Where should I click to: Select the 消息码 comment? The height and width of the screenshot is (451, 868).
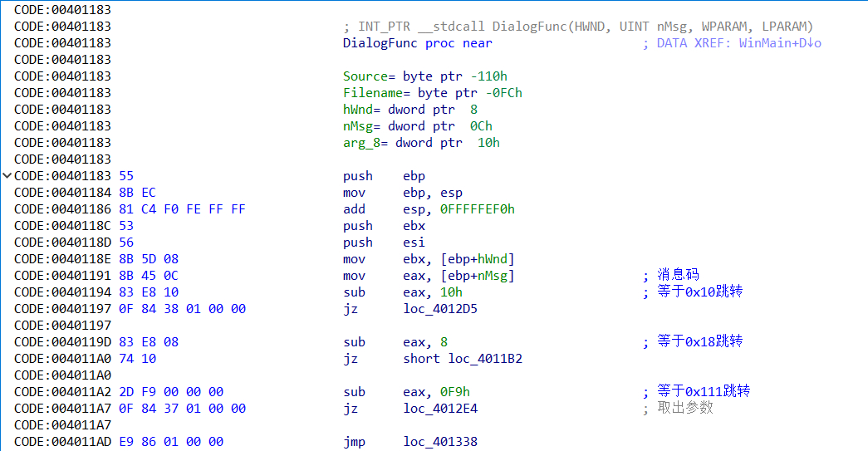click(x=680, y=276)
